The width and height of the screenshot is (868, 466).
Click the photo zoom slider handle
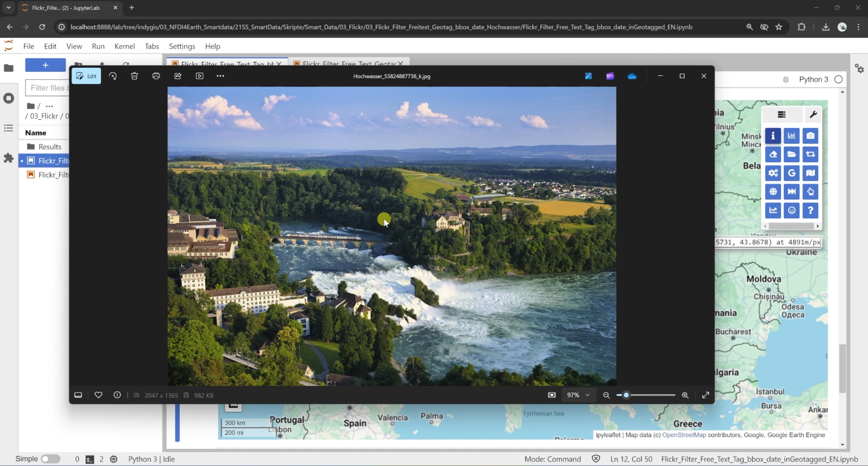tap(626, 395)
